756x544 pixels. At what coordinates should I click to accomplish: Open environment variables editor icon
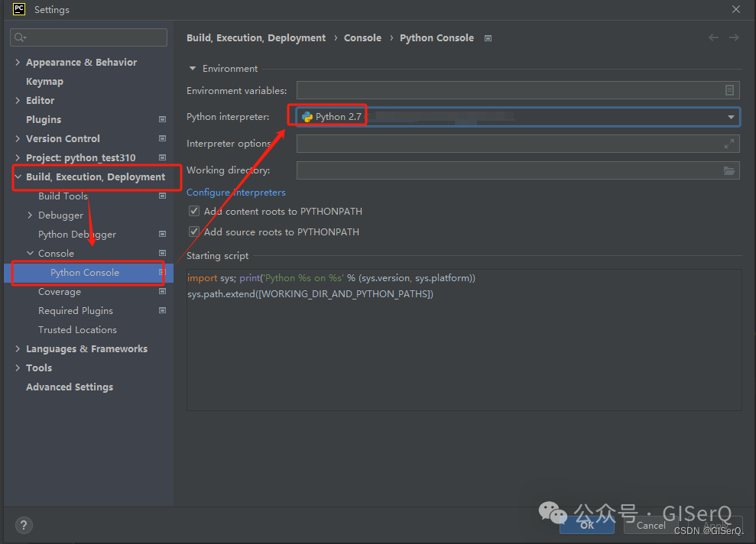pos(729,90)
